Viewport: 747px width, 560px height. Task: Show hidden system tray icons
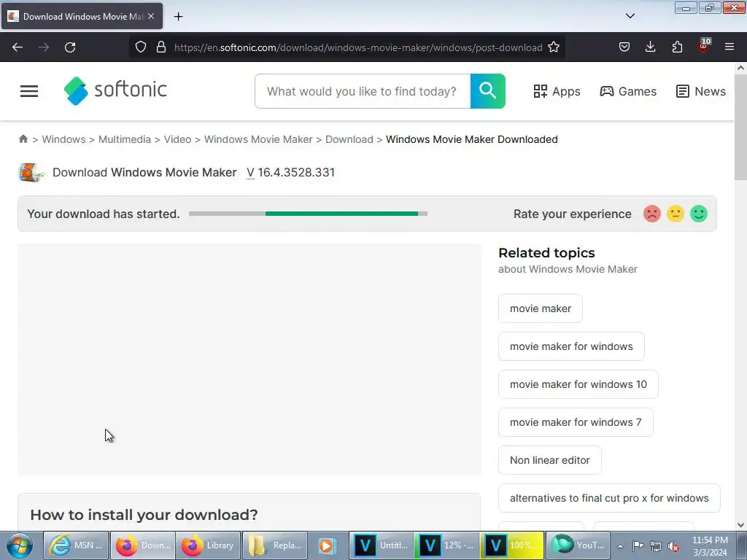[x=620, y=546]
